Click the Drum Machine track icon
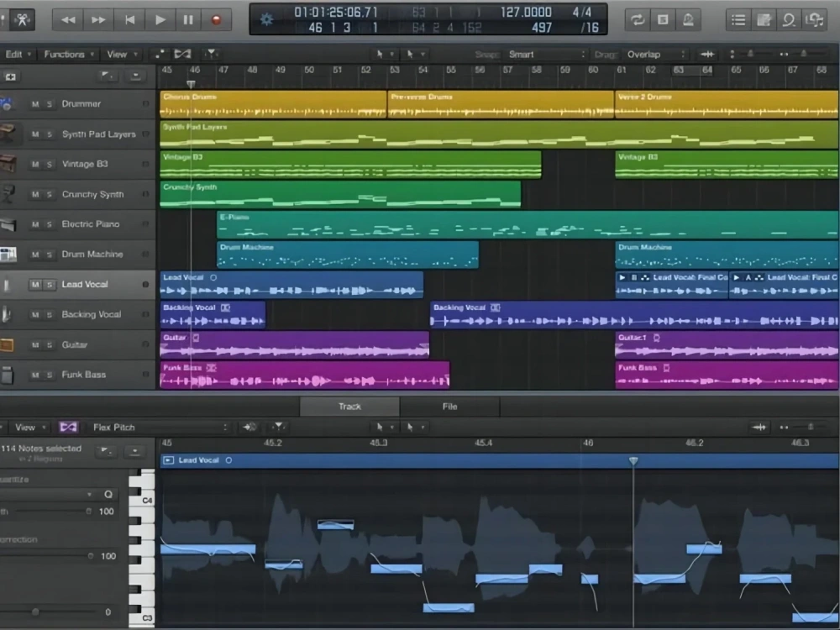This screenshot has width=840, height=630. [x=8, y=255]
